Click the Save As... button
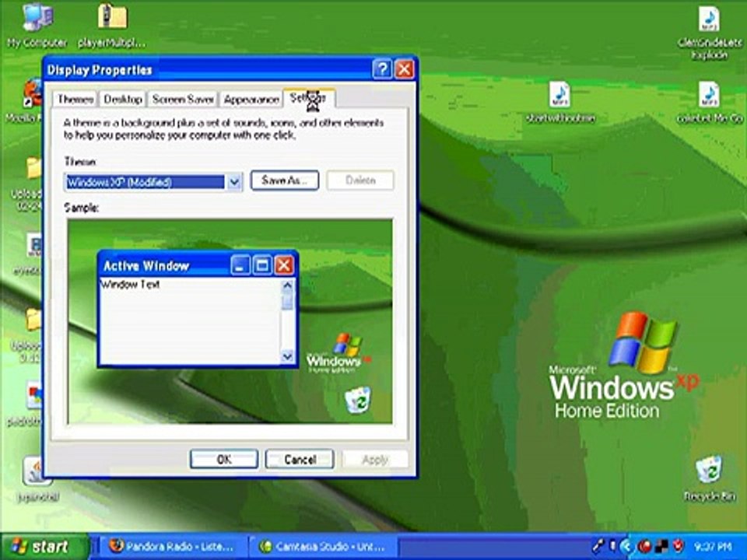747x560 pixels. [x=285, y=180]
